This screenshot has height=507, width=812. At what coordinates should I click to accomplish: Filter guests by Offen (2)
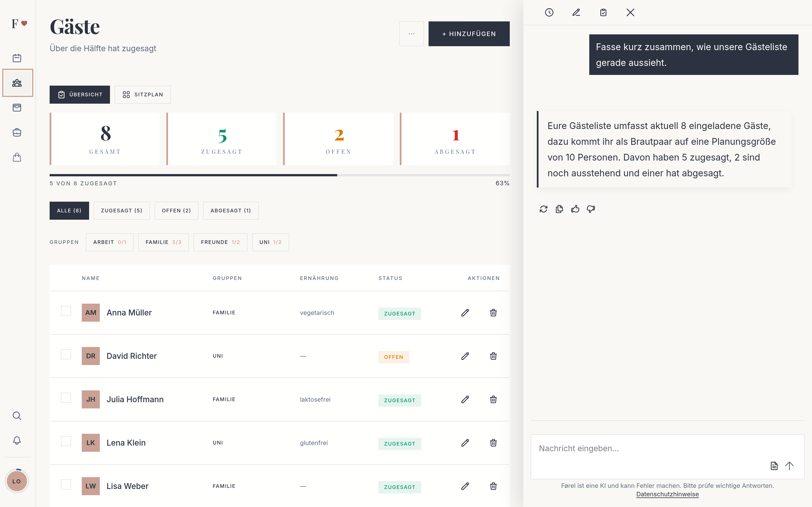pos(176,211)
